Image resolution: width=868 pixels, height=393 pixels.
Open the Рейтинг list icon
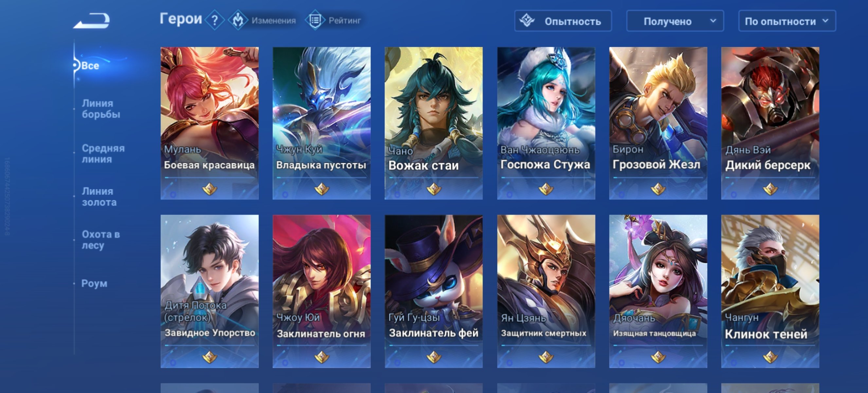[x=315, y=20]
